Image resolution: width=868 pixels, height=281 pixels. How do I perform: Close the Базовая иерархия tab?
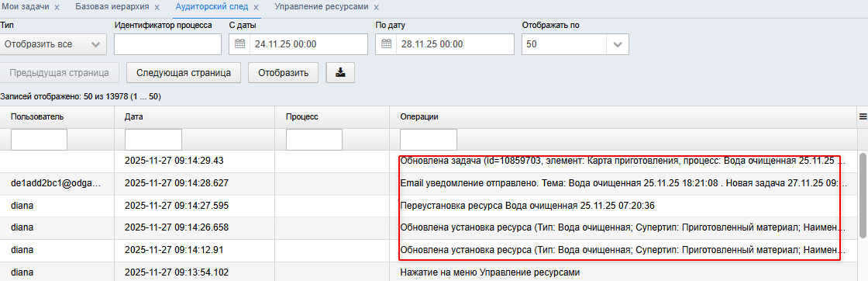pos(157,8)
